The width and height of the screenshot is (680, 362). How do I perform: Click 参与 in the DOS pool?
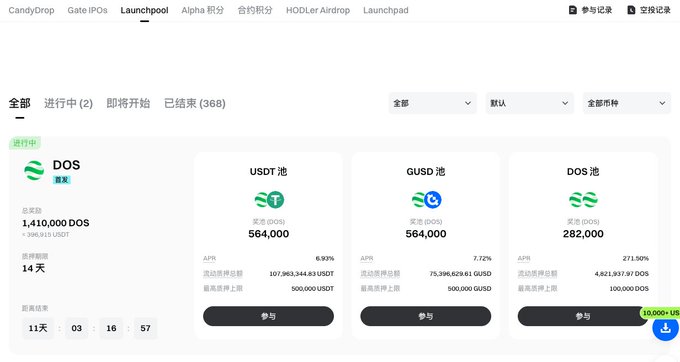(583, 316)
